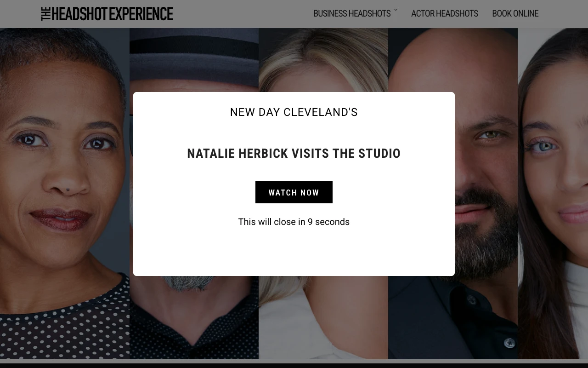The image size is (588, 368).
Task: Select the portrait of the woman with short gray hair
Action: [65, 193]
